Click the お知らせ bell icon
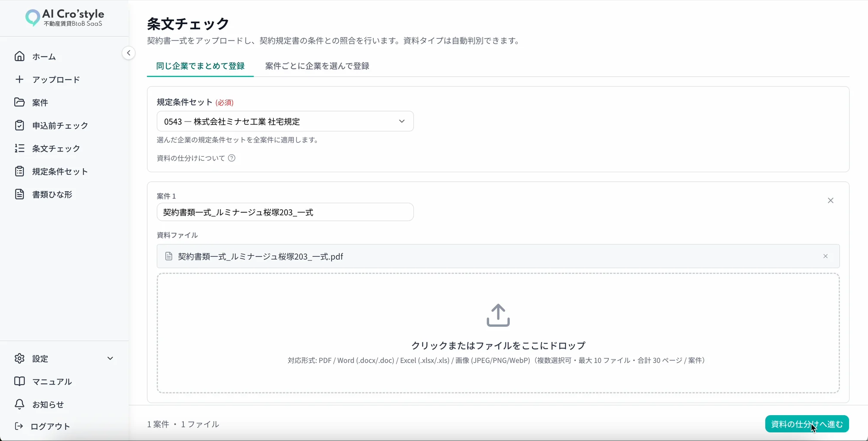This screenshot has width=868, height=441. point(19,404)
